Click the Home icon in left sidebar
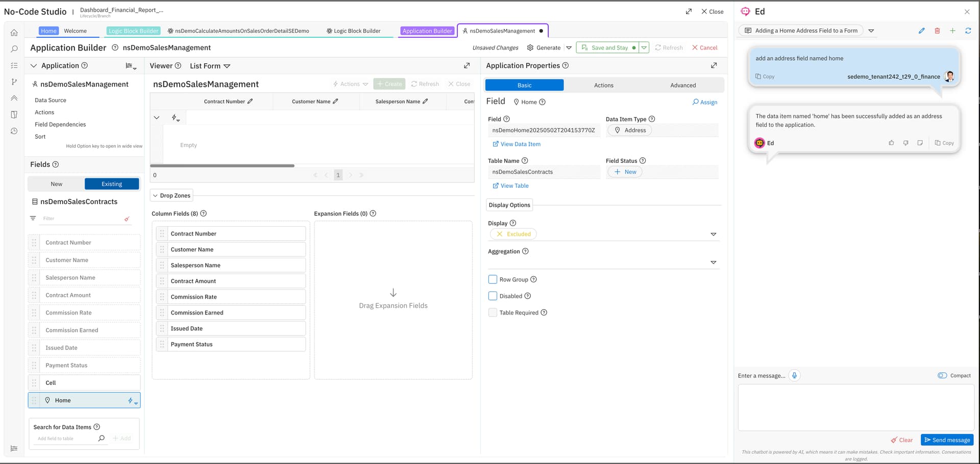Screen dimensions: 980x464 click(x=14, y=33)
